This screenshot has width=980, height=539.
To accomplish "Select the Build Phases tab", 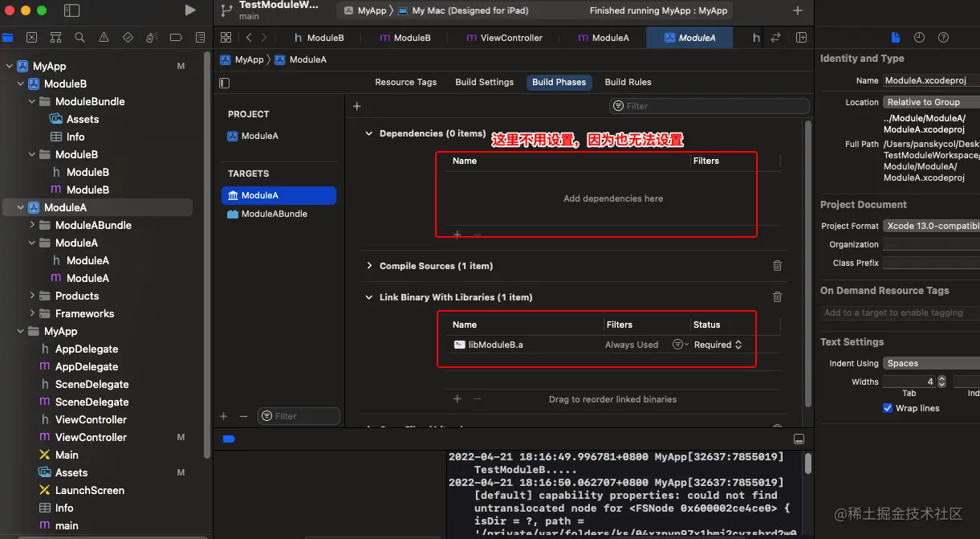I will [x=559, y=82].
